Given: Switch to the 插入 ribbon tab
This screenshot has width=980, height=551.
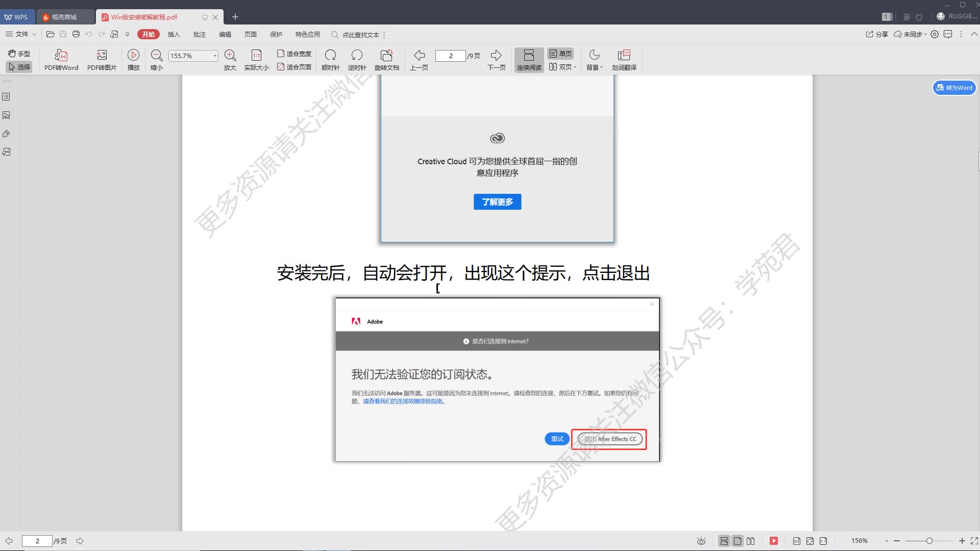Looking at the screenshot, I should [x=175, y=34].
